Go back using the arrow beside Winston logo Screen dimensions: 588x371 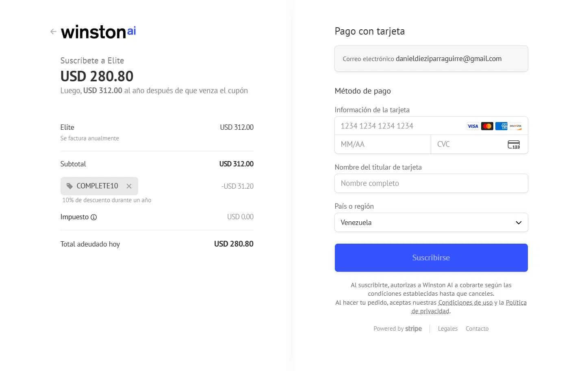(x=53, y=31)
